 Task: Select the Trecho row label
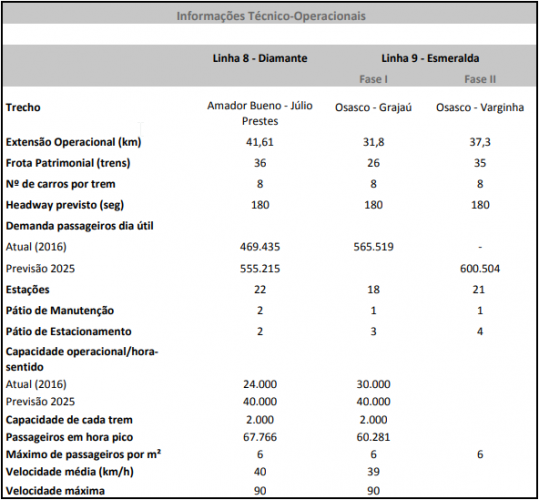pyautogui.click(x=23, y=107)
